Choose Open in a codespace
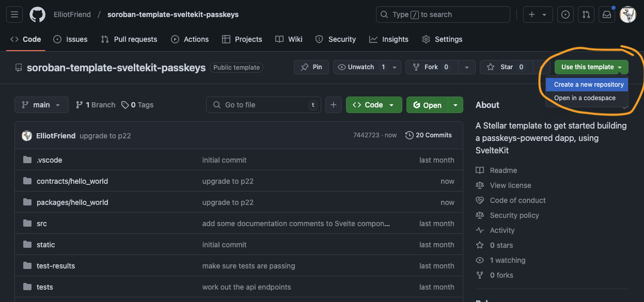The image size is (644, 302). [x=586, y=98]
